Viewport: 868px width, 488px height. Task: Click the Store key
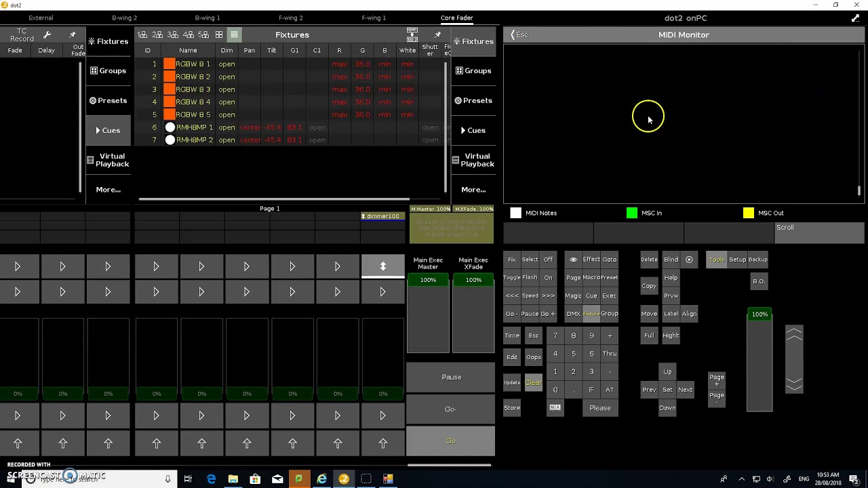(512, 408)
